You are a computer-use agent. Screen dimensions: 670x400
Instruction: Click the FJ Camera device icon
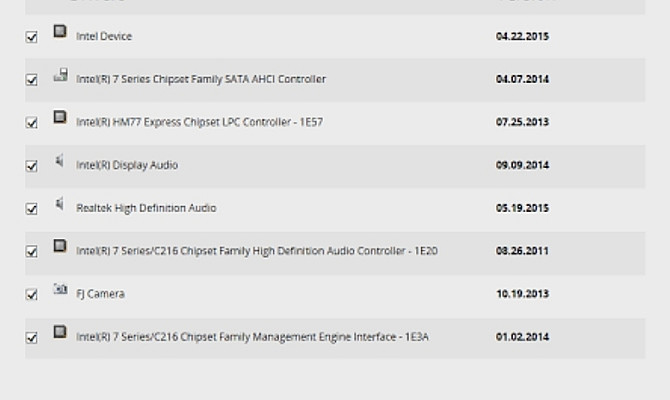pos(60,290)
